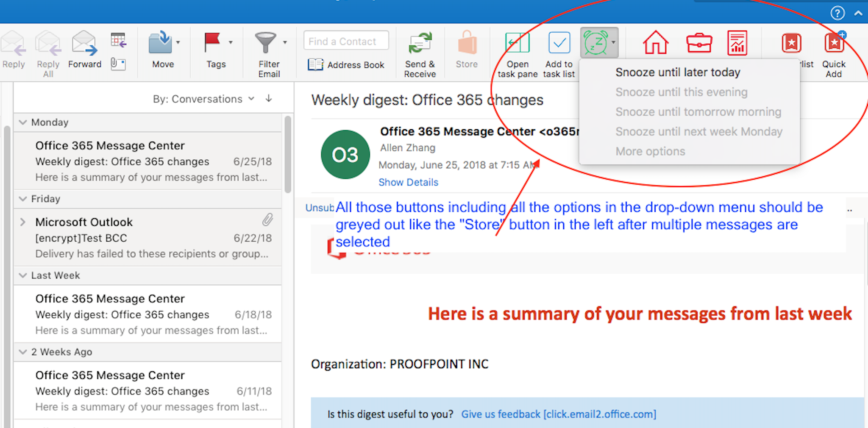Click the Reply All icon

[x=48, y=43]
